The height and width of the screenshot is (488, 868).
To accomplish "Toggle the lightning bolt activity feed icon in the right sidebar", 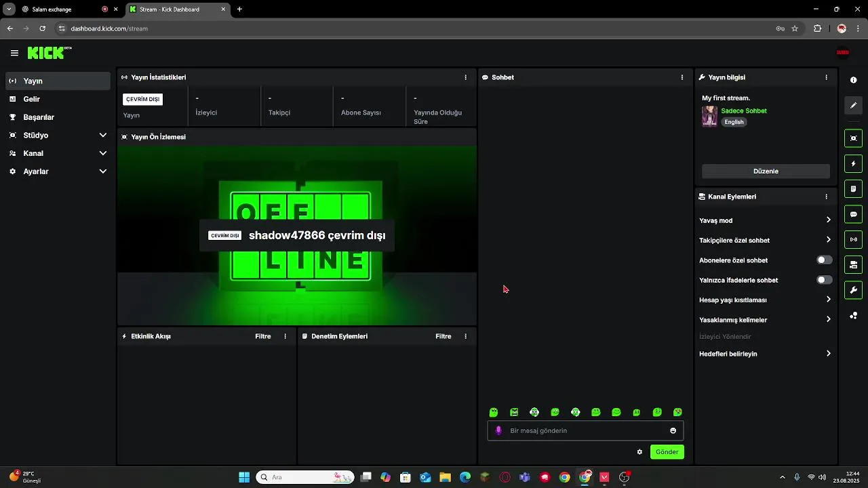I will [x=853, y=164].
